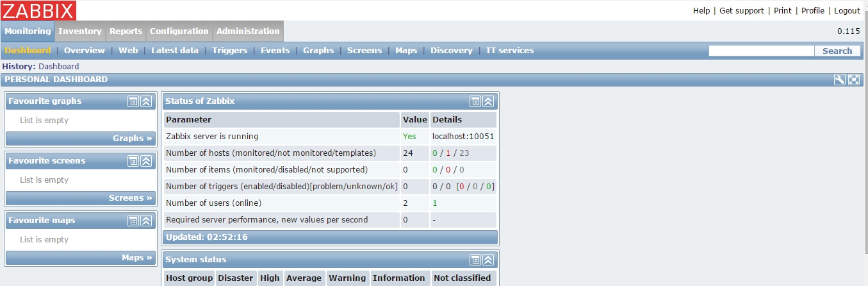Open Maps in the submenu bar

[x=406, y=50]
